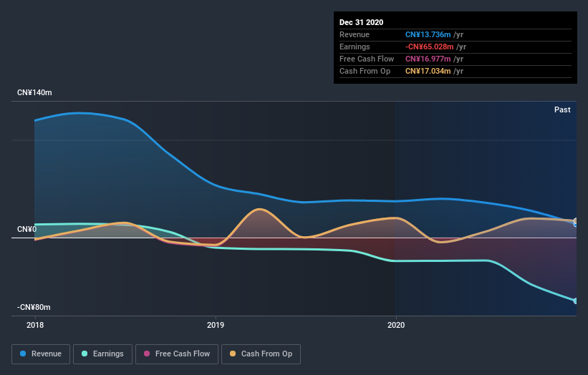Toggle the Cash From Op legend button

coord(261,354)
